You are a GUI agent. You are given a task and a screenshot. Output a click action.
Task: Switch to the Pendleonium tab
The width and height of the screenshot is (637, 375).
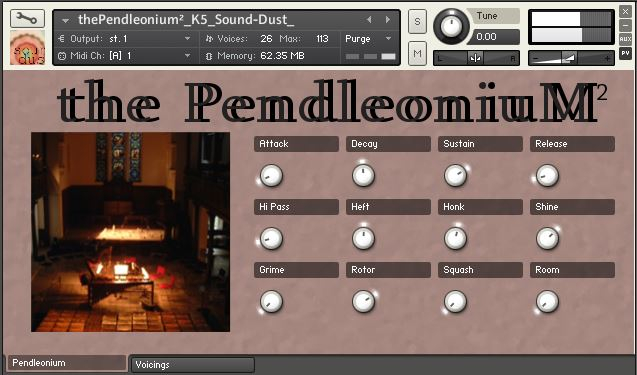coord(67,363)
